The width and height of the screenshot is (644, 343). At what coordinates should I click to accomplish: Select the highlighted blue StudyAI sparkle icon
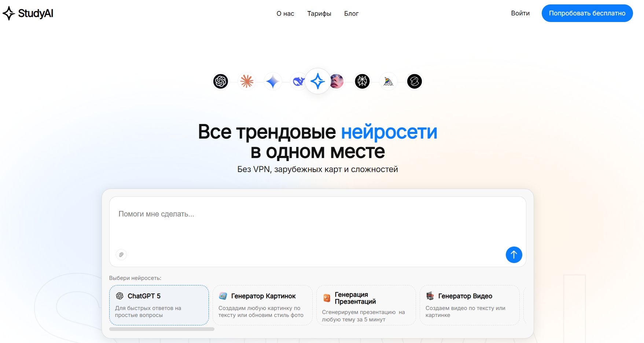pos(317,81)
